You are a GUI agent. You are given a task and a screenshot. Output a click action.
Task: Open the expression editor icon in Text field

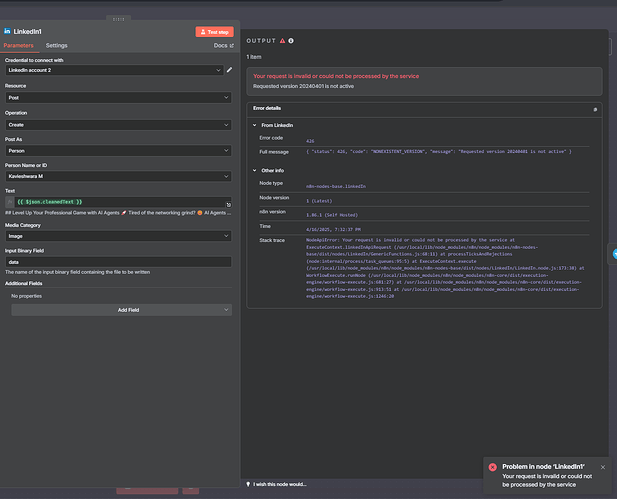(229, 205)
